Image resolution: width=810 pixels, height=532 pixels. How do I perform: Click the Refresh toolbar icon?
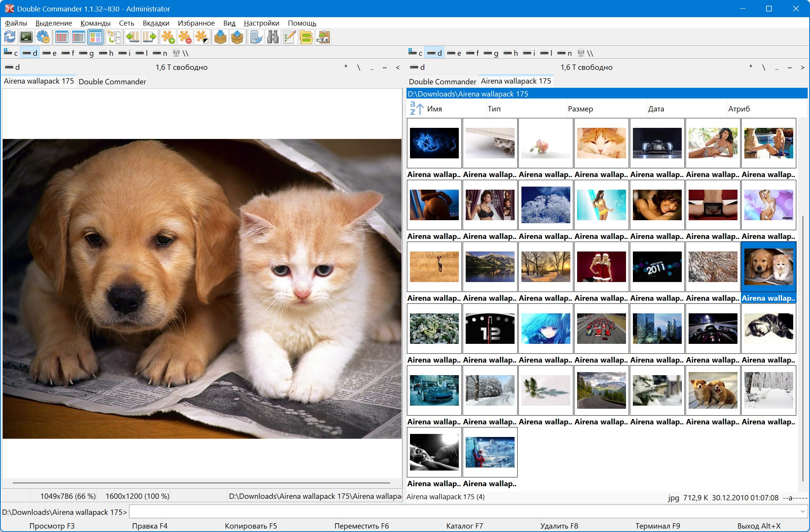[x=10, y=37]
